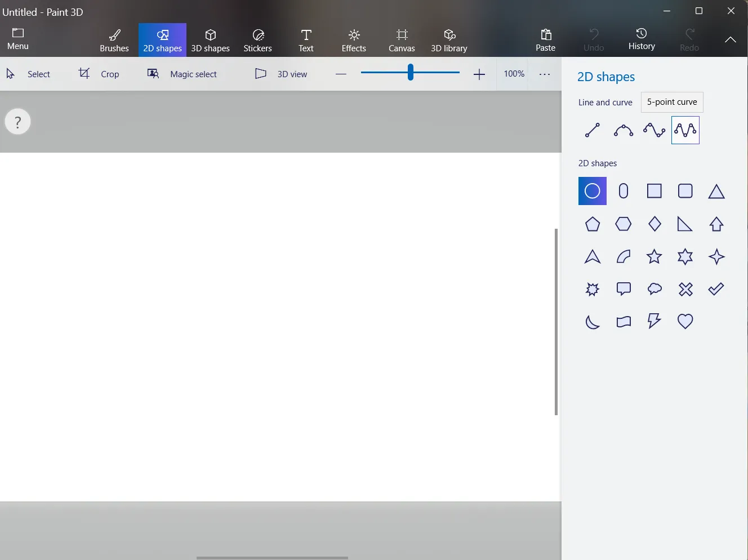The height and width of the screenshot is (560, 748).
Task: Open the Effects panel
Action: pos(353,39)
